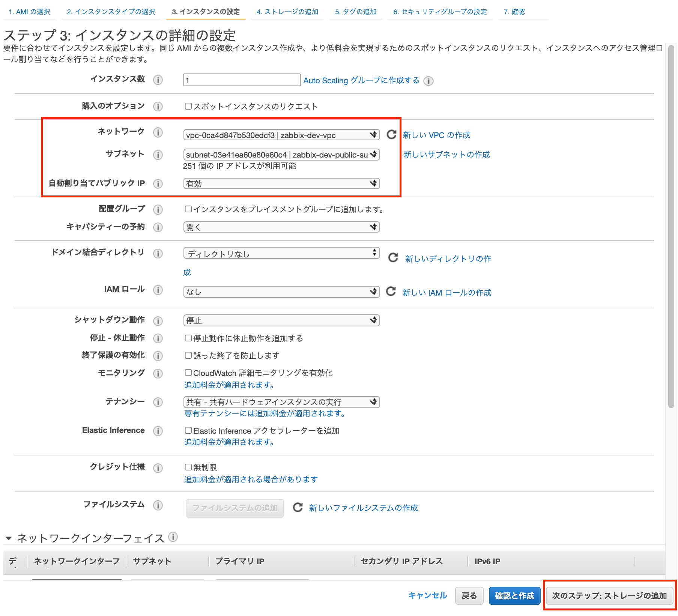Enable スポットインスタンスのリクエスト checkbox
This screenshot has height=616, width=678.
click(x=188, y=106)
